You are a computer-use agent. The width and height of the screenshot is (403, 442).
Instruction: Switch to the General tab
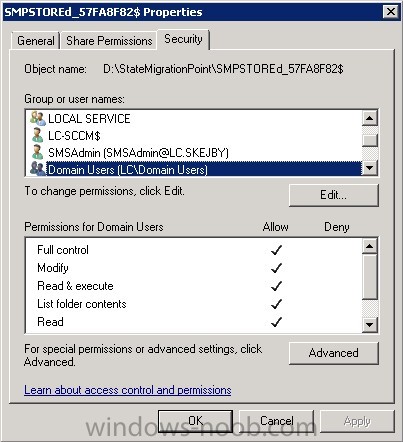click(36, 41)
